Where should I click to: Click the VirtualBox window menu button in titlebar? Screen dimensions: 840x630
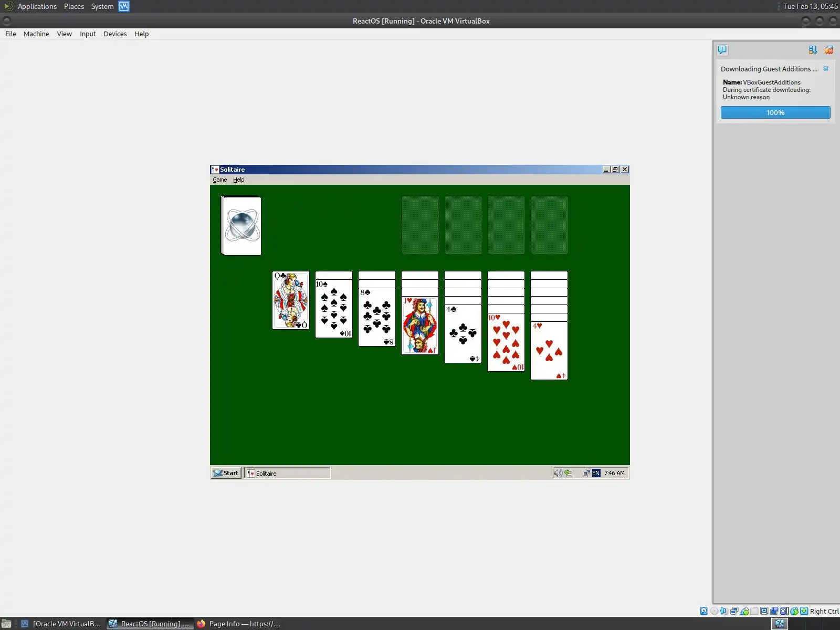pos(7,21)
